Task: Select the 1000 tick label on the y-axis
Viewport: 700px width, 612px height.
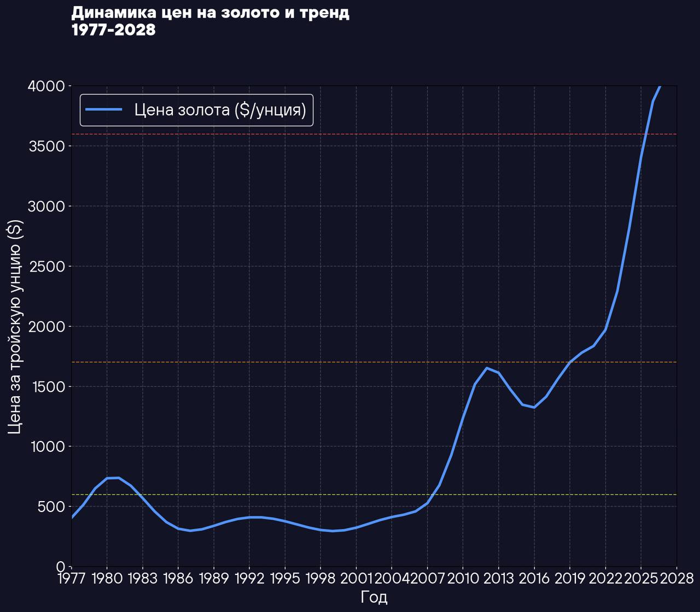Action: 46,447
